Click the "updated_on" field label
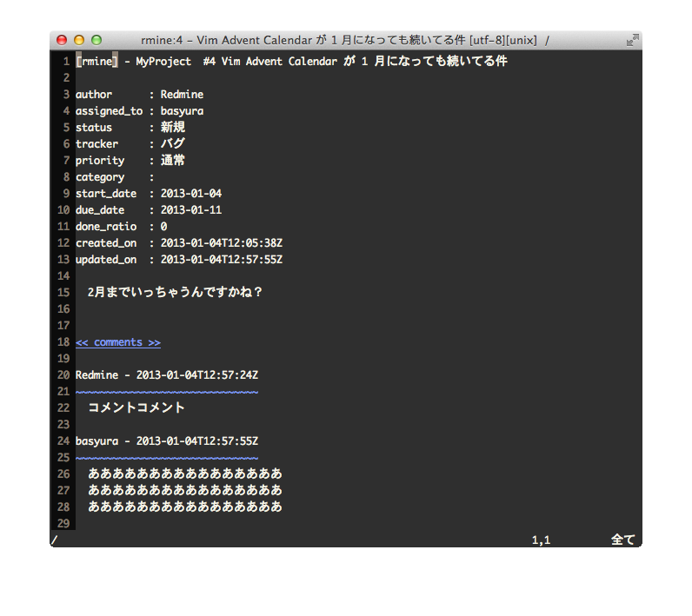The image size is (692, 616). (106, 260)
